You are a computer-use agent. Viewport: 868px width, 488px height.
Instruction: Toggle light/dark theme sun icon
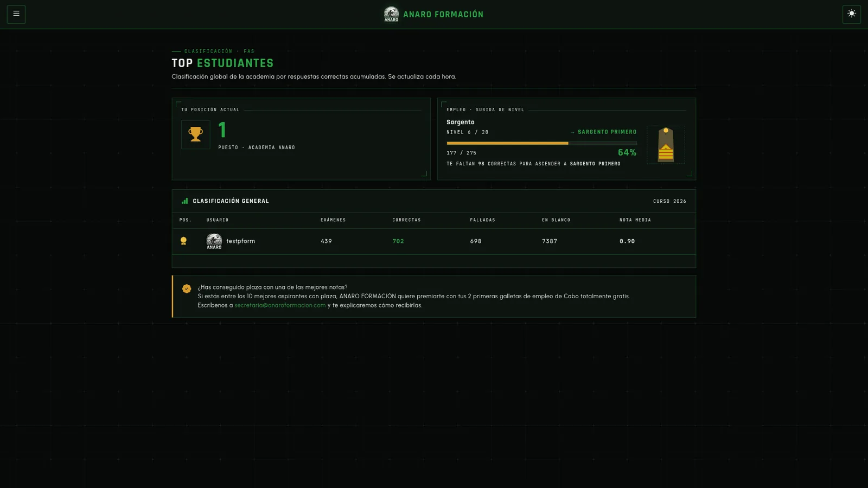click(851, 14)
